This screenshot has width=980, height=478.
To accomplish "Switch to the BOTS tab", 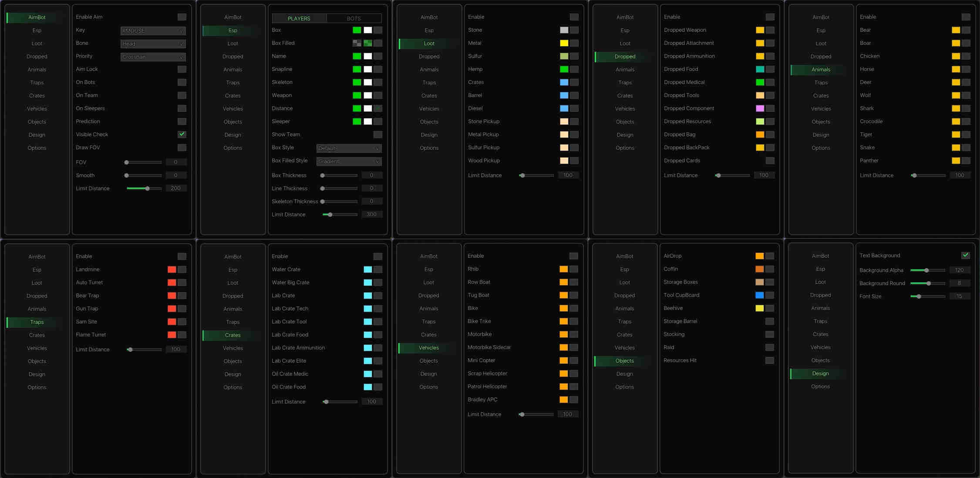I will coord(354,18).
